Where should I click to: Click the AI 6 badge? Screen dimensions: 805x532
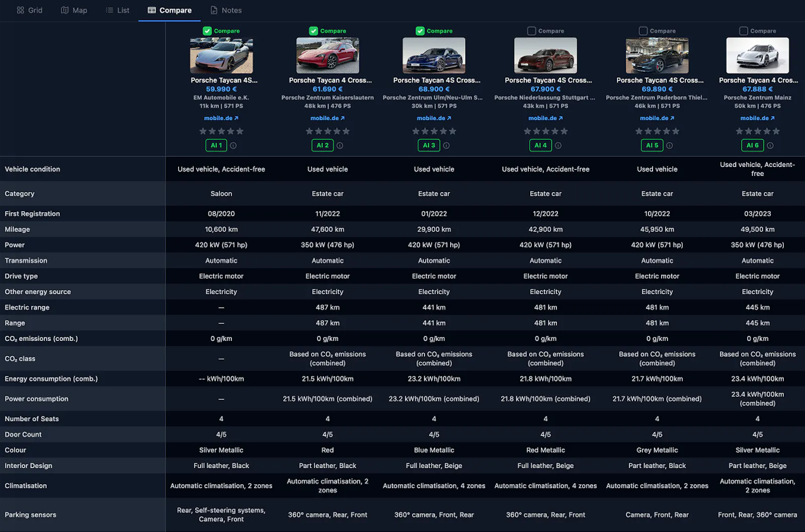pos(753,145)
